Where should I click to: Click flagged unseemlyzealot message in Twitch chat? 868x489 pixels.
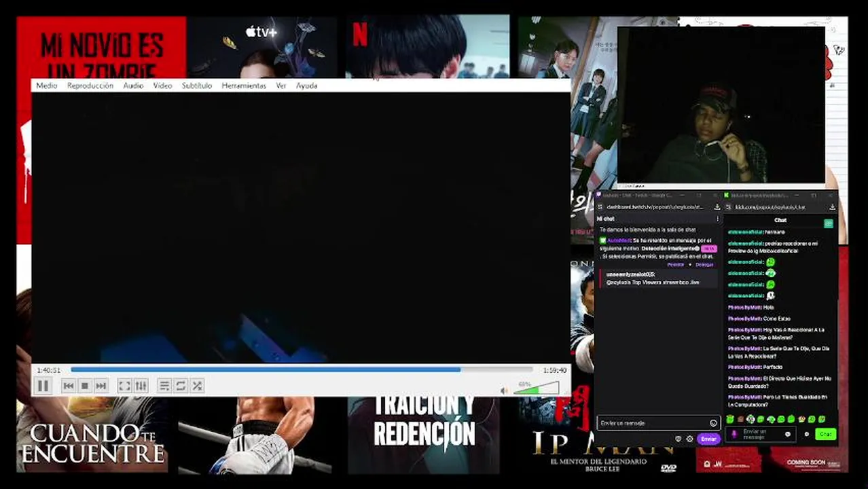click(x=657, y=278)
